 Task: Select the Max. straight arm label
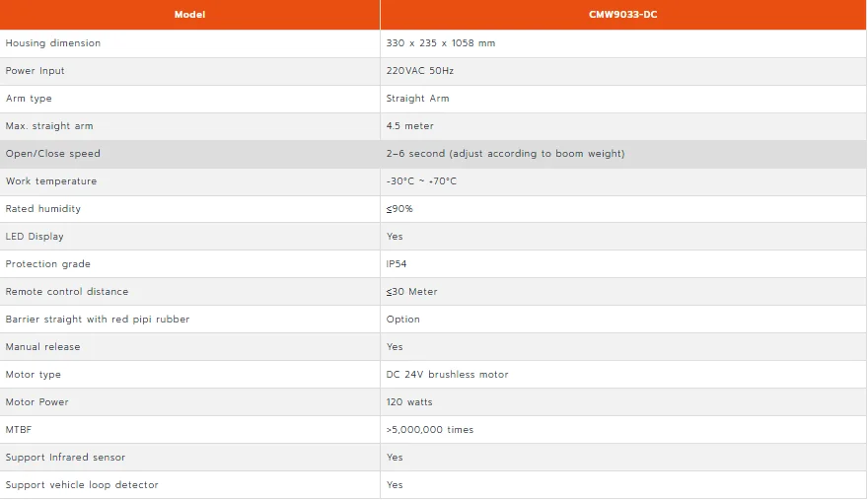click(x=49, y=126)
